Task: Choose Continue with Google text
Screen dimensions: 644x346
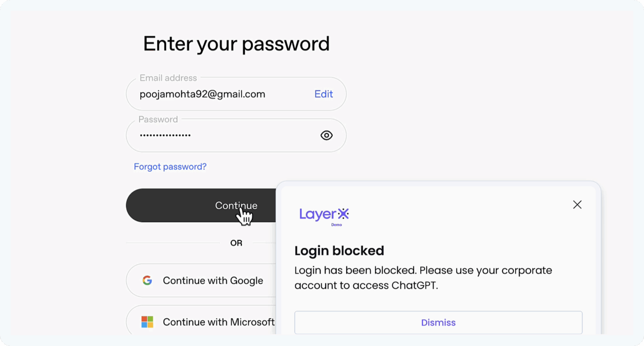Action: pyautogui.click(x=213, y=281)
